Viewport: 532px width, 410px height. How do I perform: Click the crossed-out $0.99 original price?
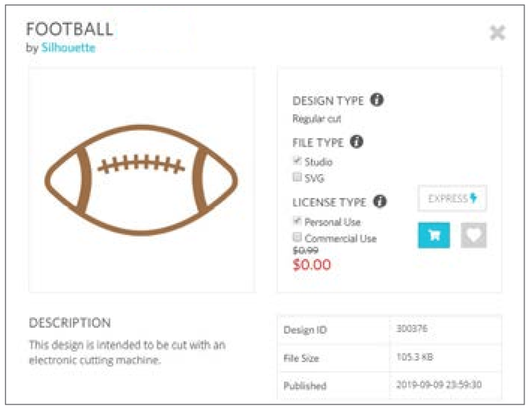tap(306, 250)
